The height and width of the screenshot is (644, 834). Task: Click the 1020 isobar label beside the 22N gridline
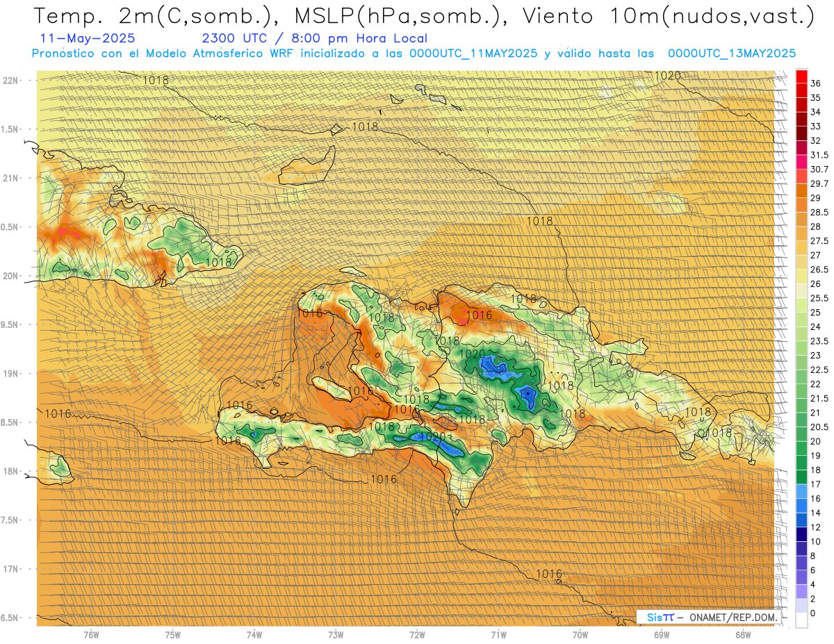pos(668,76)
